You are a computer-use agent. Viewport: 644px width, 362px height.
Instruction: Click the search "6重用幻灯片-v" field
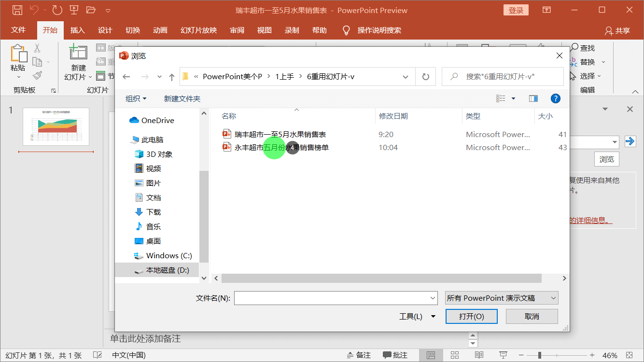503,77
